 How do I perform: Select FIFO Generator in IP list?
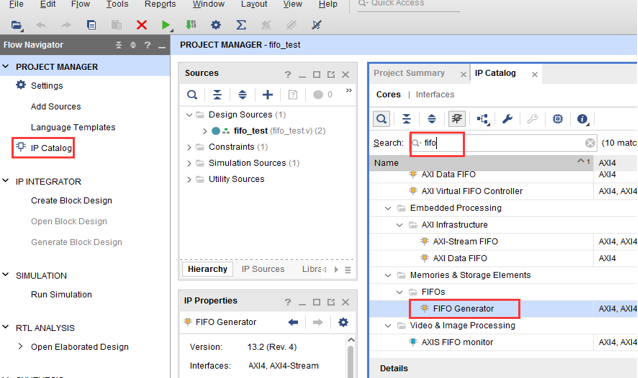[x=463, y=309]
